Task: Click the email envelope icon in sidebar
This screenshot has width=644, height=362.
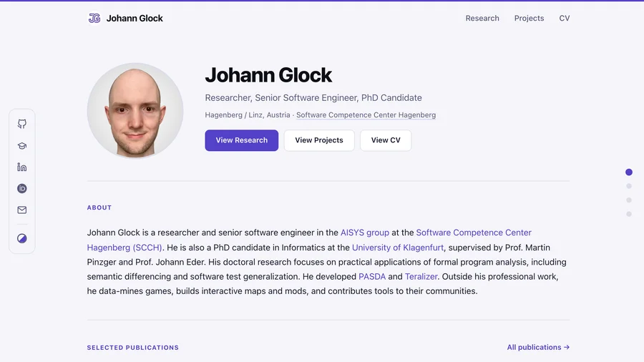Action: tap(22, 210)
